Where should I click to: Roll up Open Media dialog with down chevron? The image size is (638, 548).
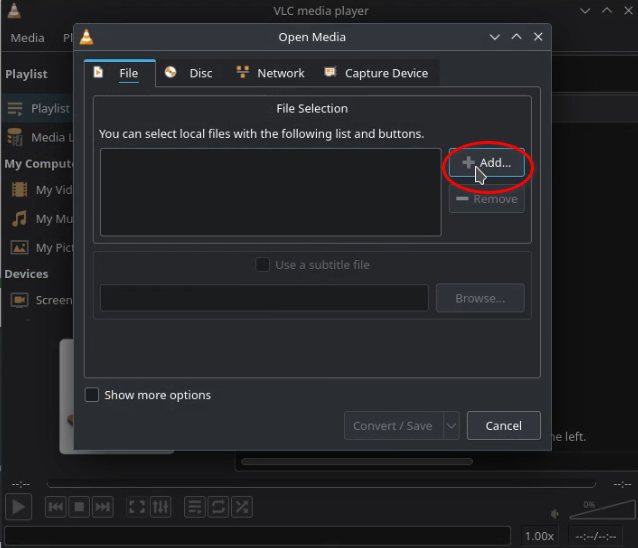point(494,37)
